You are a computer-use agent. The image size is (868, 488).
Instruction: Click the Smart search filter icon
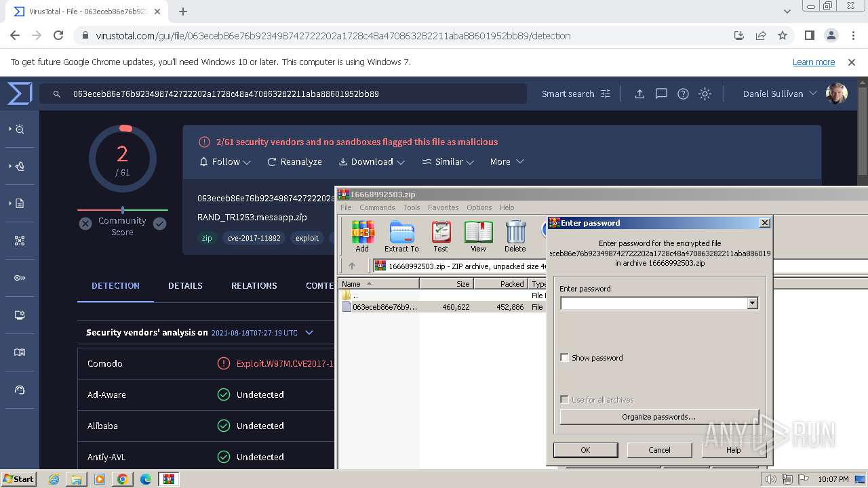(x=606, y=94)
